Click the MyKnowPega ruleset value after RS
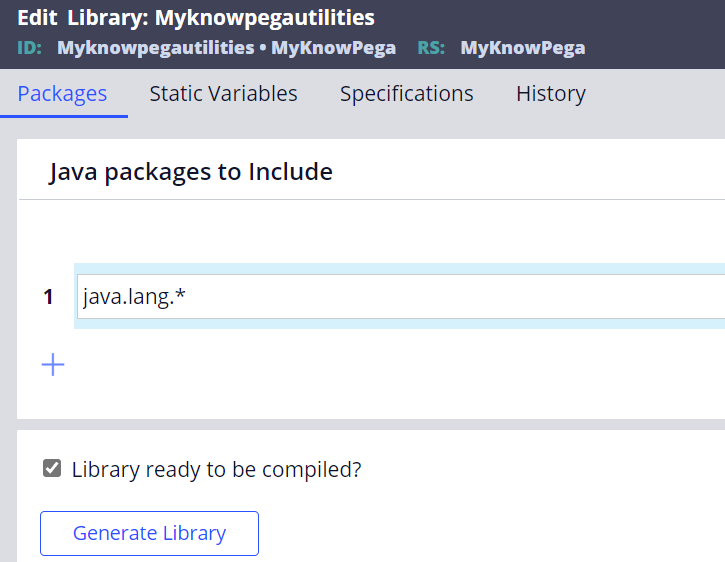725x562 pixels. click(523, 48)
